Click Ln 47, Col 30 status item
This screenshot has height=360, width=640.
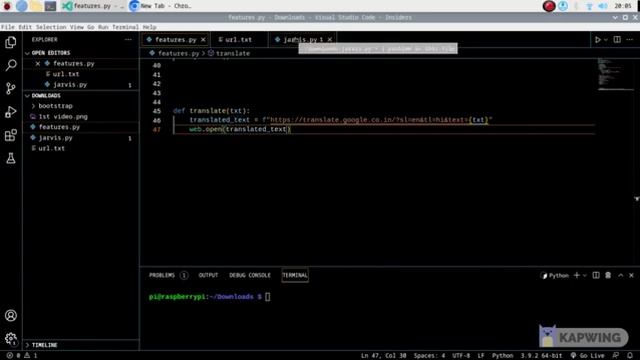[x=383, y=356]
